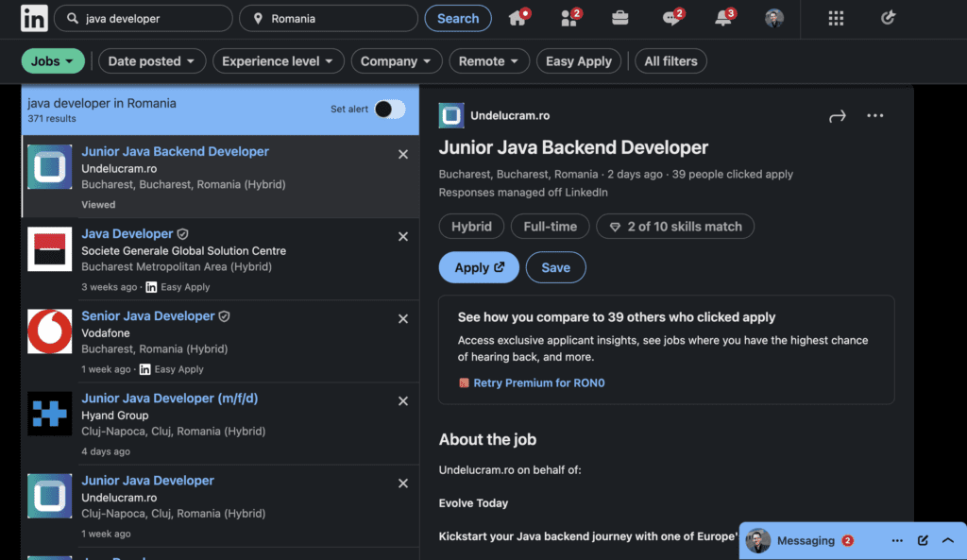This screenshot has height=560, width=967.
Task: Click Retry Premium for RON0 link
Action: click(538, 383)
